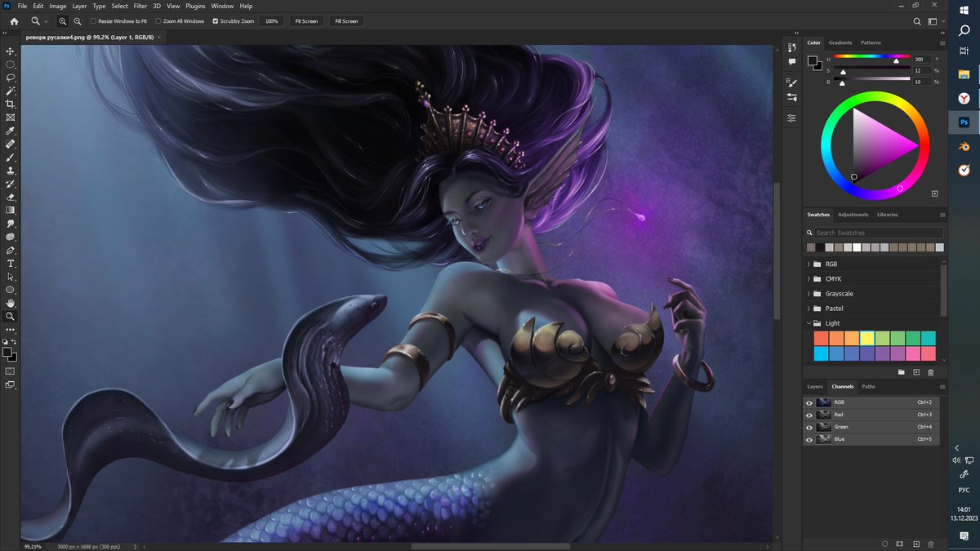Switch to the Adjustments tab
980x551 pixels.
click(853, 215)
